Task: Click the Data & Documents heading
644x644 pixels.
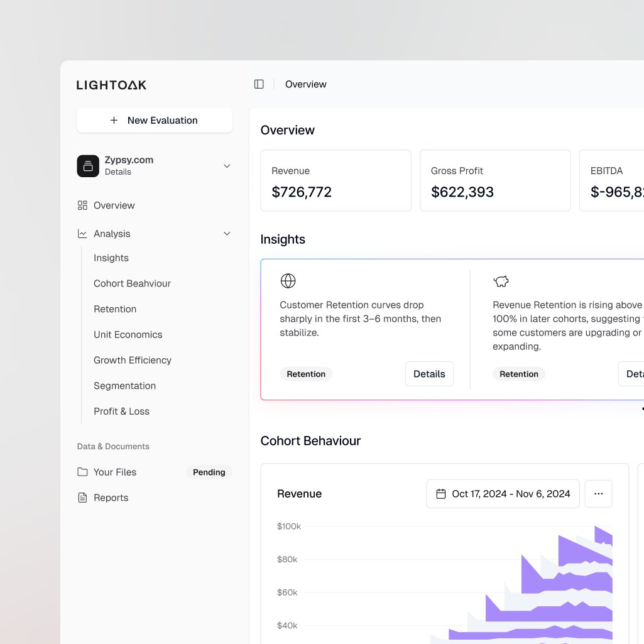Action: point(113,447)
